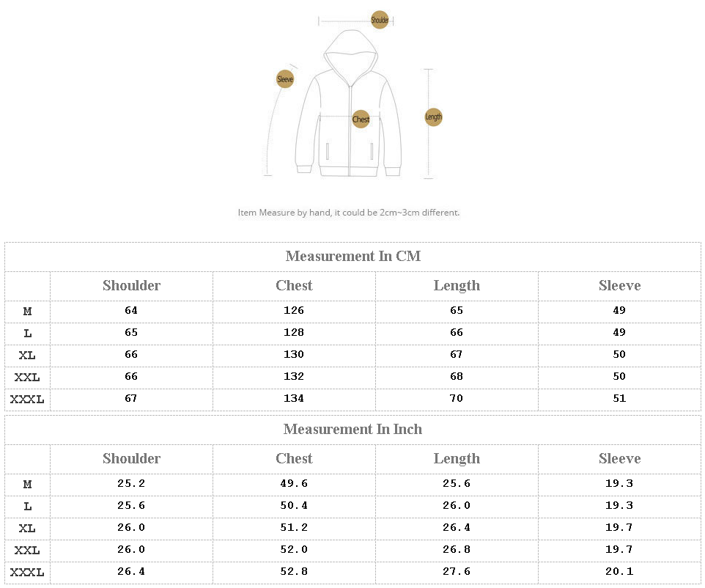Image resolution: width=705 pixels, height=588 pixels.
Task: Click the 20.1 sleeve value in inches
Action: pos(619,571)
